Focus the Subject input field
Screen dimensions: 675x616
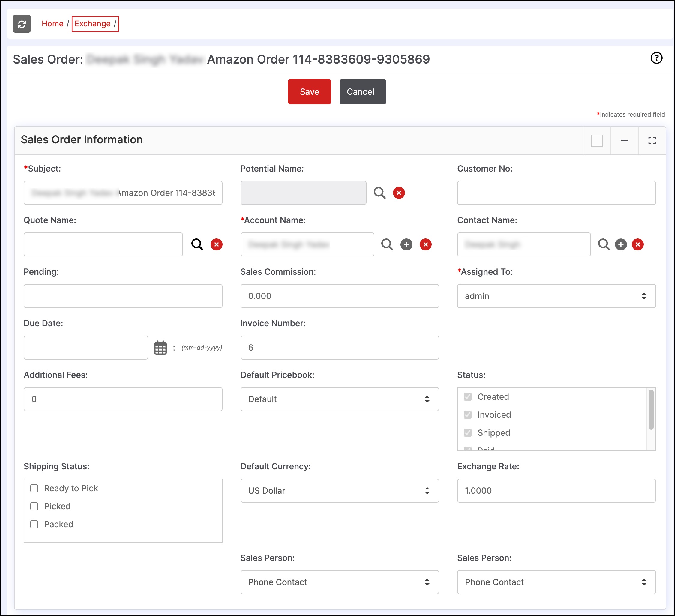pyautogui.click(x=123, y=193)
